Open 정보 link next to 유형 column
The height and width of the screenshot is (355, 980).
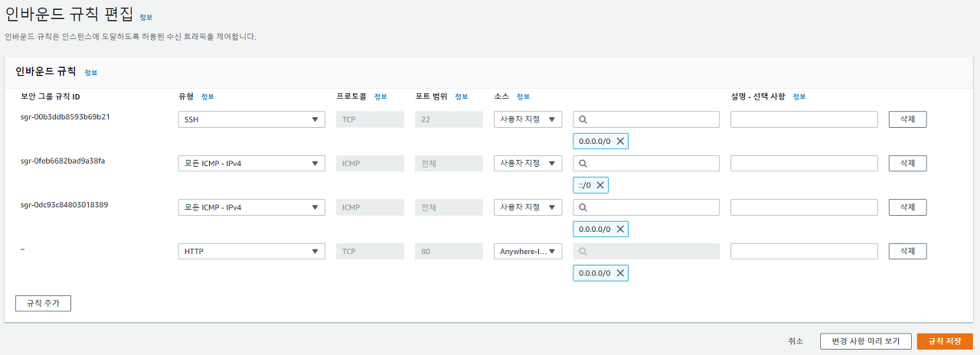click(x=207, y=96)
